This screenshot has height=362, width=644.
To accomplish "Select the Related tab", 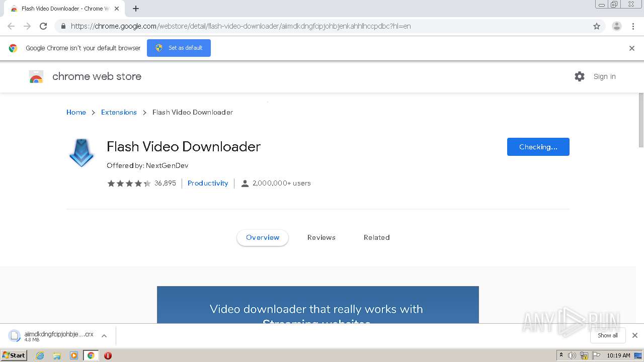I will [376, 237].
